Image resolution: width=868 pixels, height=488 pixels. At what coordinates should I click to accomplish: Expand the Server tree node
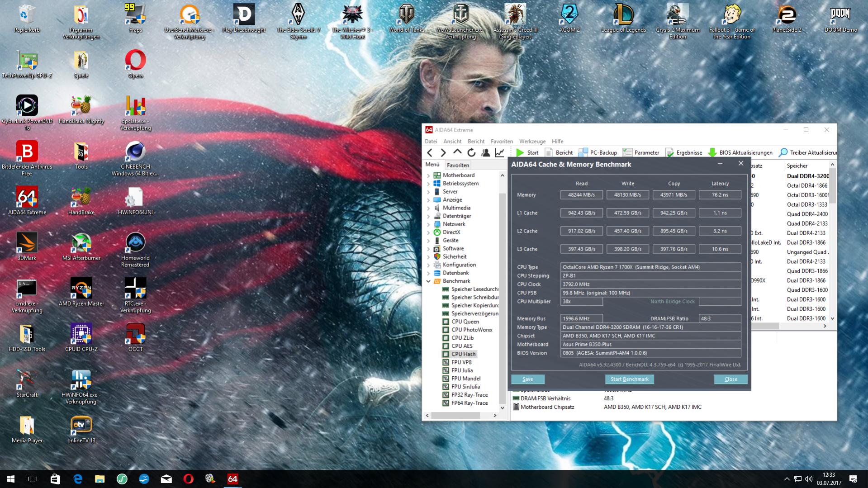coord(428,192)
